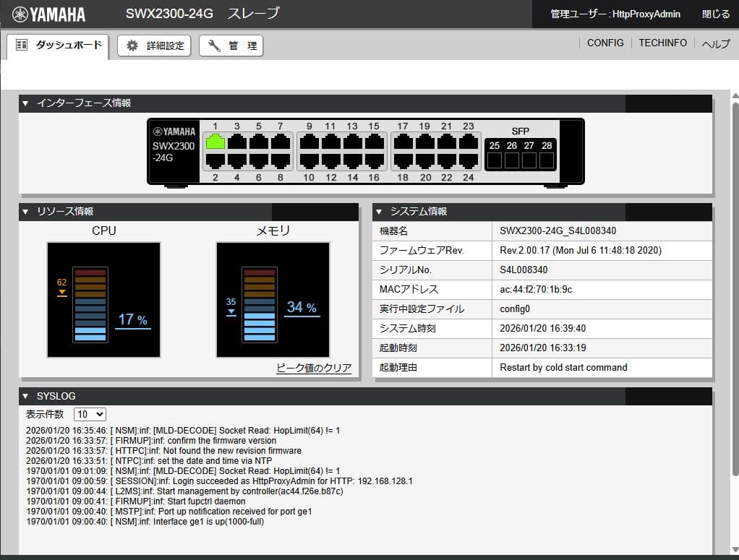Click the page vertical scrollbar
This screenshot has width=739, height=560.
point(735,289)
